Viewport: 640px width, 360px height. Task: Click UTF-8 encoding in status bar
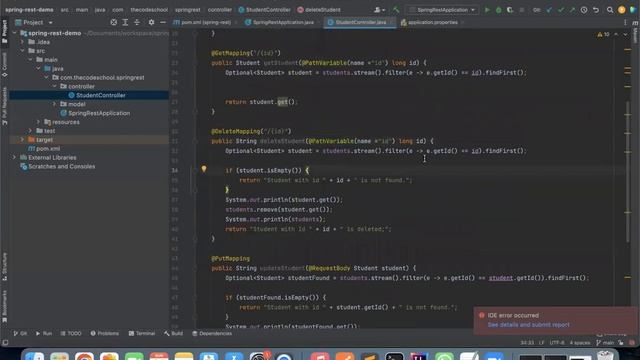[x=557, y=342]
